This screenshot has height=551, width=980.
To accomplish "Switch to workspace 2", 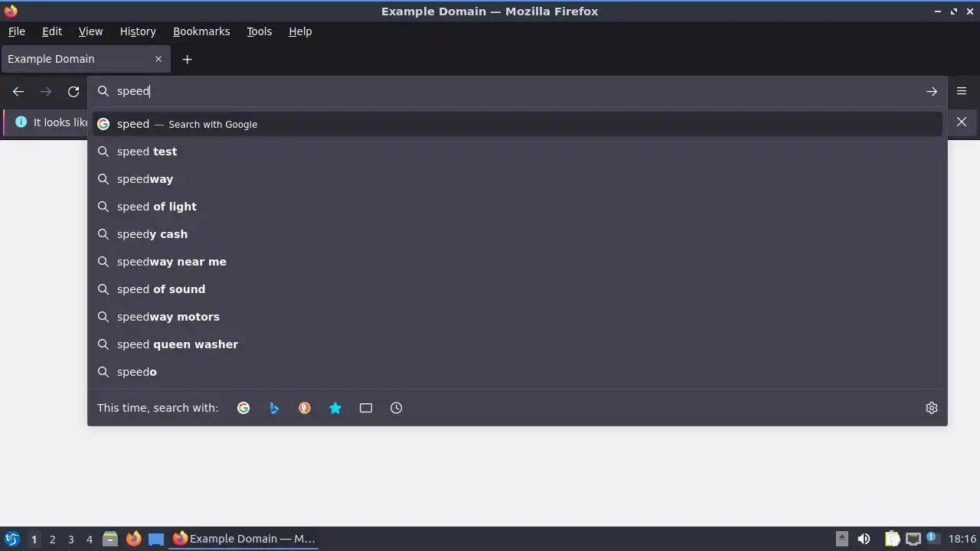I will coord(52,539).
